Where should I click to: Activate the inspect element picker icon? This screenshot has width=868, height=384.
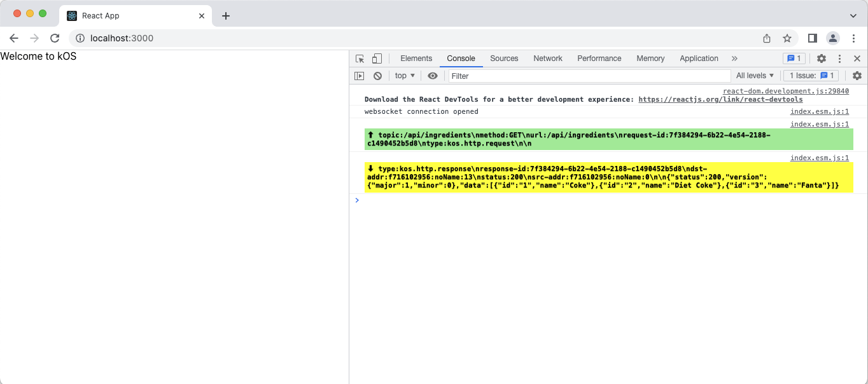360,58
